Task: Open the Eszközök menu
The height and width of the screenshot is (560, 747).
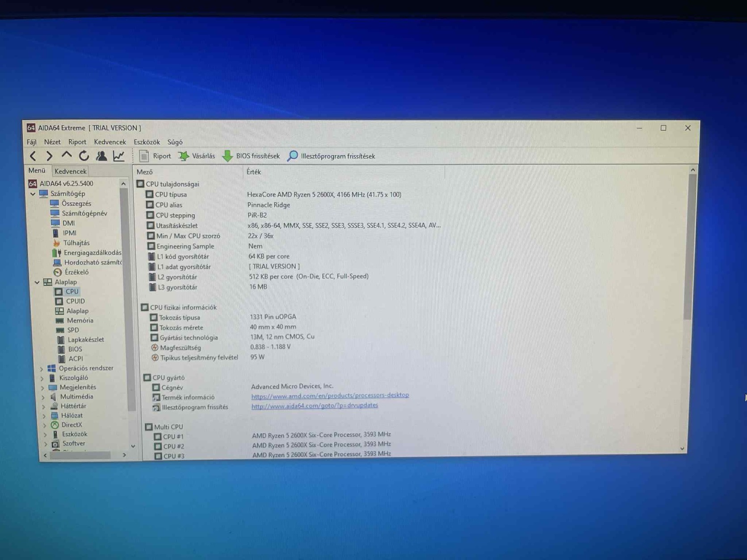Action: [147, 142]
